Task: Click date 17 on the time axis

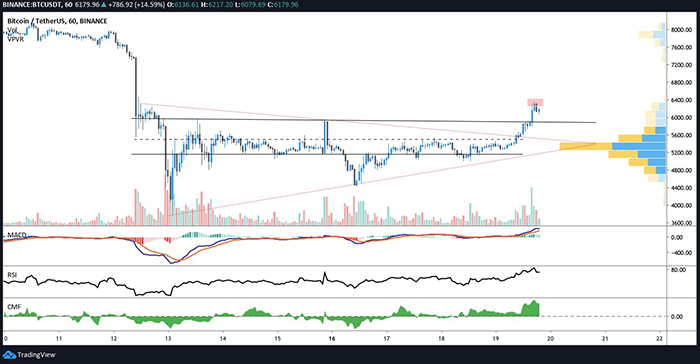Action: 387,339
